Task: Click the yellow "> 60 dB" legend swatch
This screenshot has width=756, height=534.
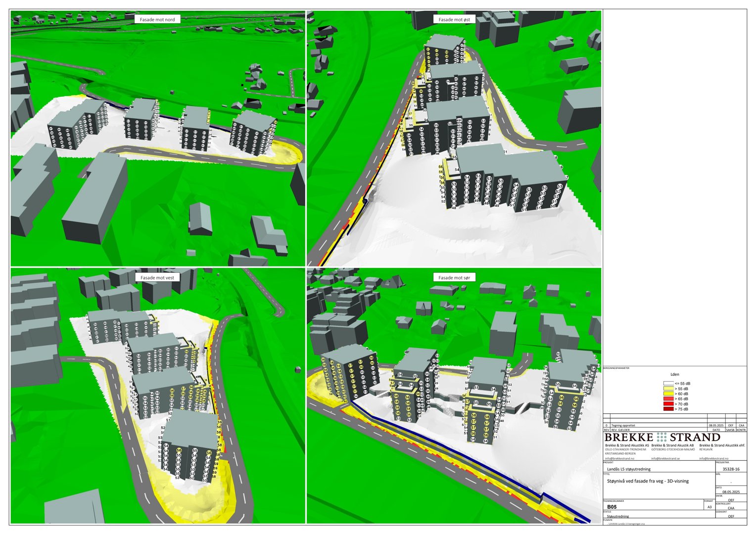Action: tap(668, 394)
